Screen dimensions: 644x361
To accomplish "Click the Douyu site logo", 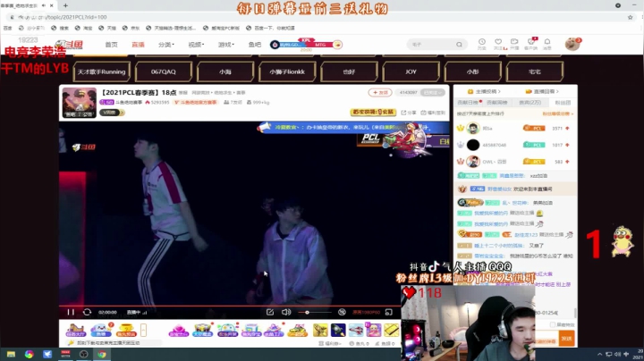I will coord(69,45).
